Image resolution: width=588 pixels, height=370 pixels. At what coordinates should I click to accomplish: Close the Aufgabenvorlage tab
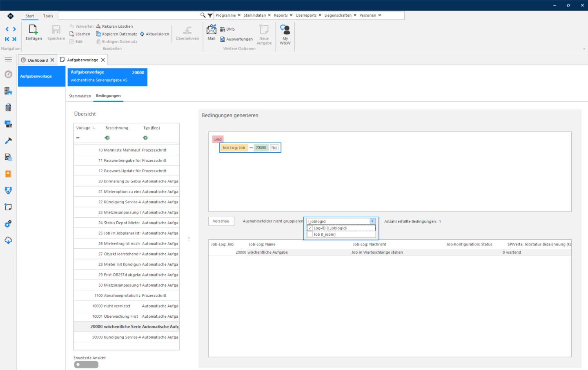(103, 60)
